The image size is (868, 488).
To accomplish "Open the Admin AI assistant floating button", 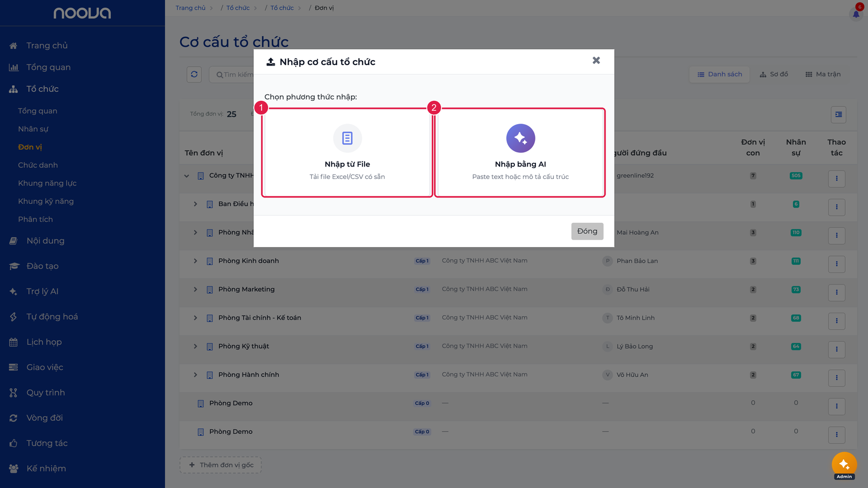I will 844,465.
